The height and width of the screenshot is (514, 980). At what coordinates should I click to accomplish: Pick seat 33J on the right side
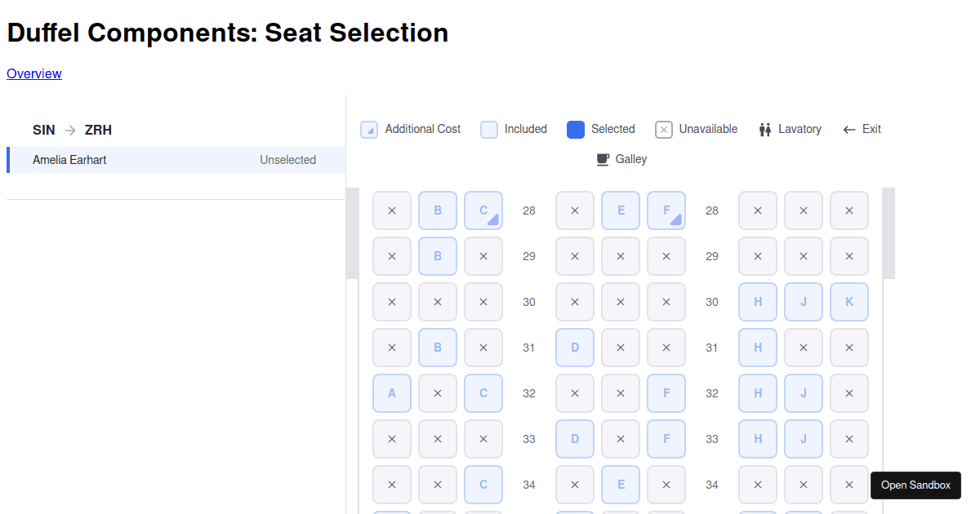click(804, 439)
